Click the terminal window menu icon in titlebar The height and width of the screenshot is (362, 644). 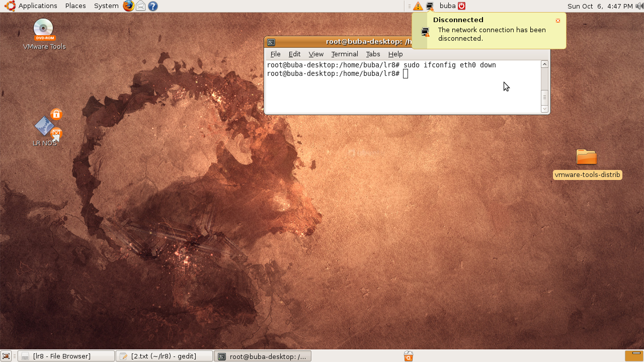click(x=271, y=42)
